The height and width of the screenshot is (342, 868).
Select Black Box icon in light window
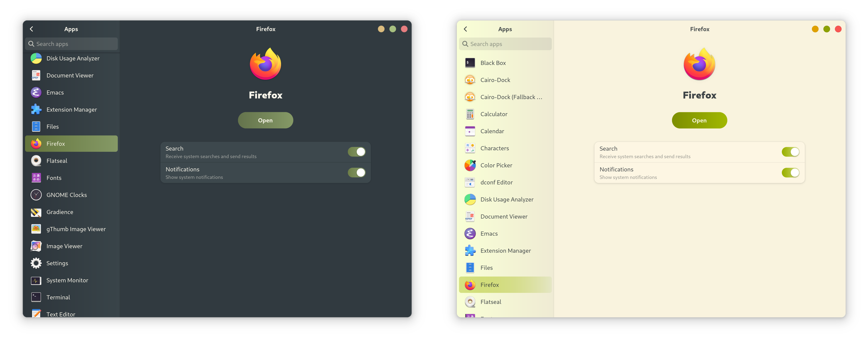click(470, 63)
